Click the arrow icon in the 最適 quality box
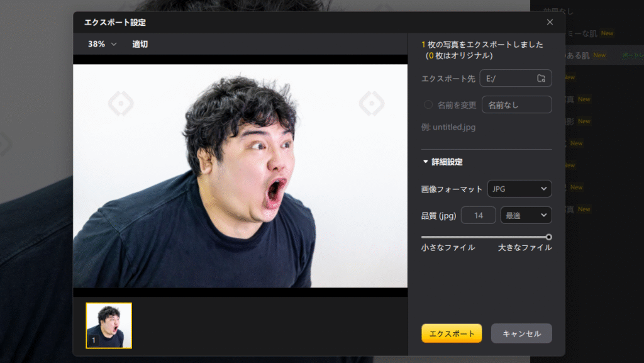The height and width of the screenshot is (363, 644). [x=543, y=216]
